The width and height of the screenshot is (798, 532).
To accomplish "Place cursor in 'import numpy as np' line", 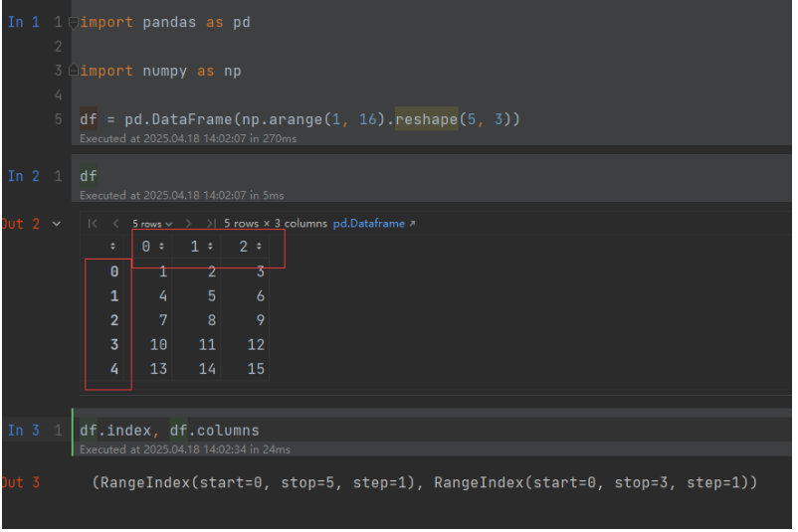I will 160,72.
